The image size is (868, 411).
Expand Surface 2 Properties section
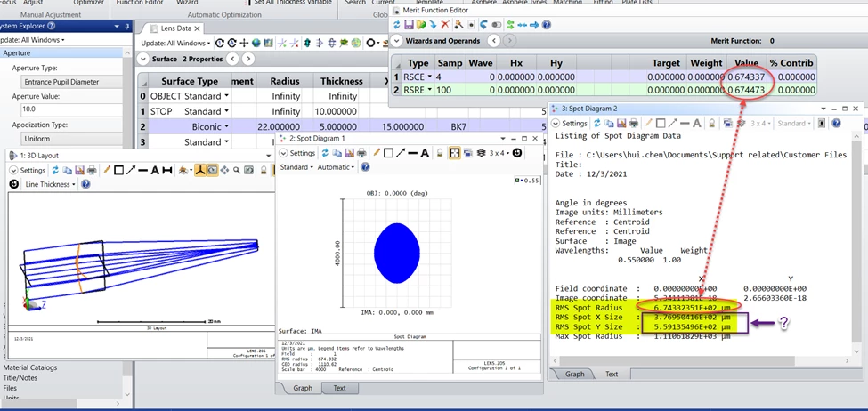tap(142, 59)
